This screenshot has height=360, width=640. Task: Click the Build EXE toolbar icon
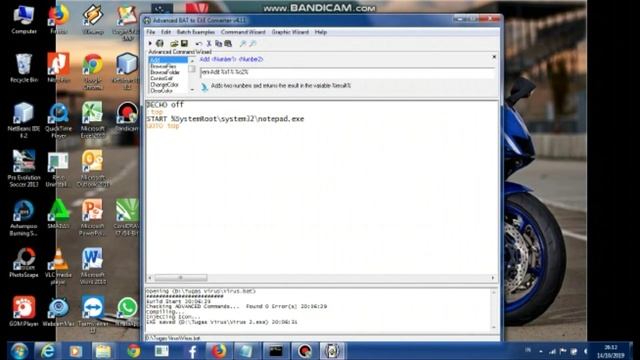[x=160, y=43]
